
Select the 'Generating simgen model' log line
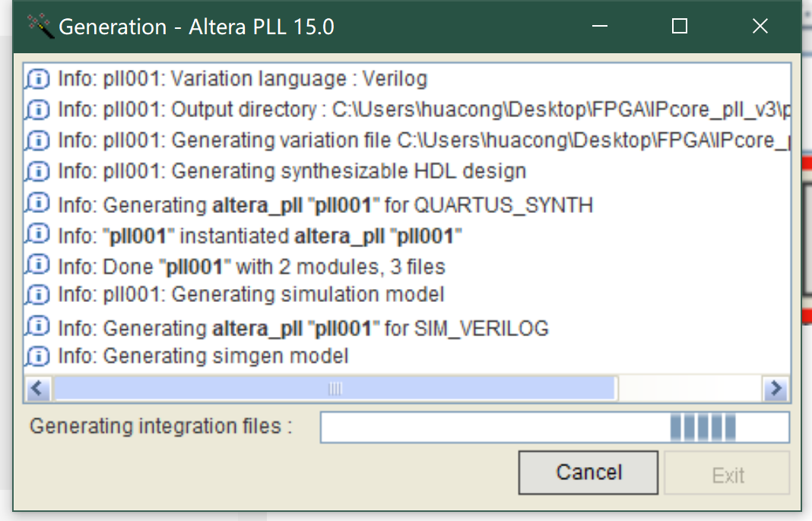(x=203, y=356)
